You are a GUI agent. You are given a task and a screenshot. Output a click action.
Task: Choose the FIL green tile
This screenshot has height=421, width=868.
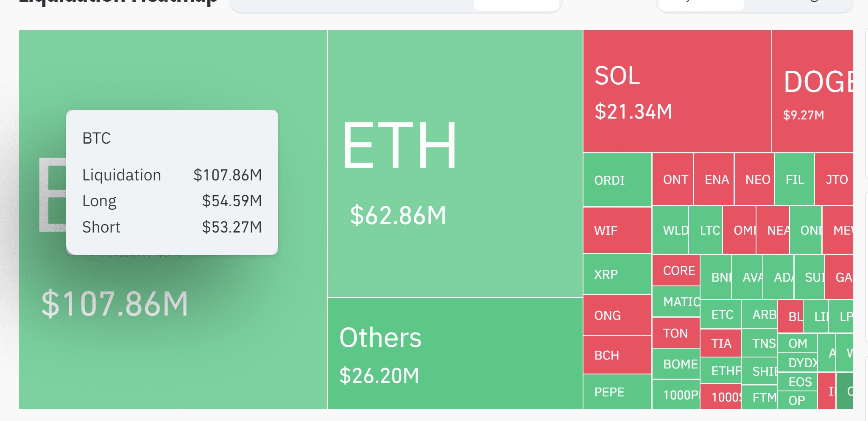(x=794, y=180)
